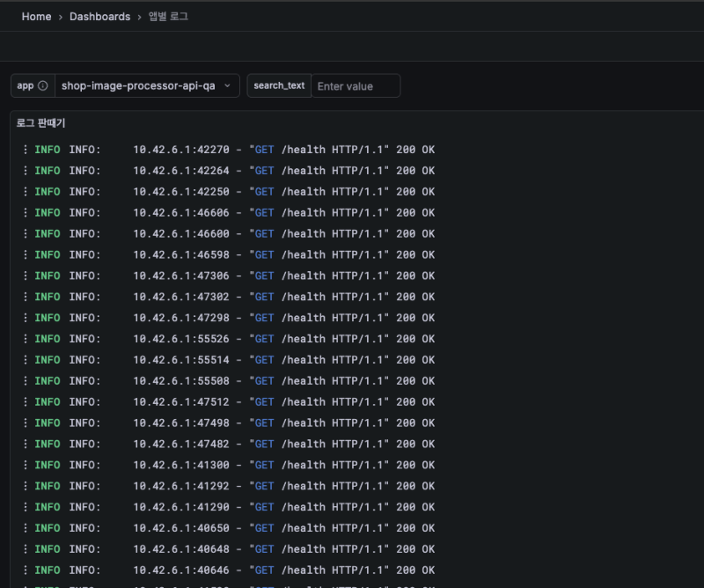Open row menu for log port 46606
The image size is (704, 588).
click(26, 213)
